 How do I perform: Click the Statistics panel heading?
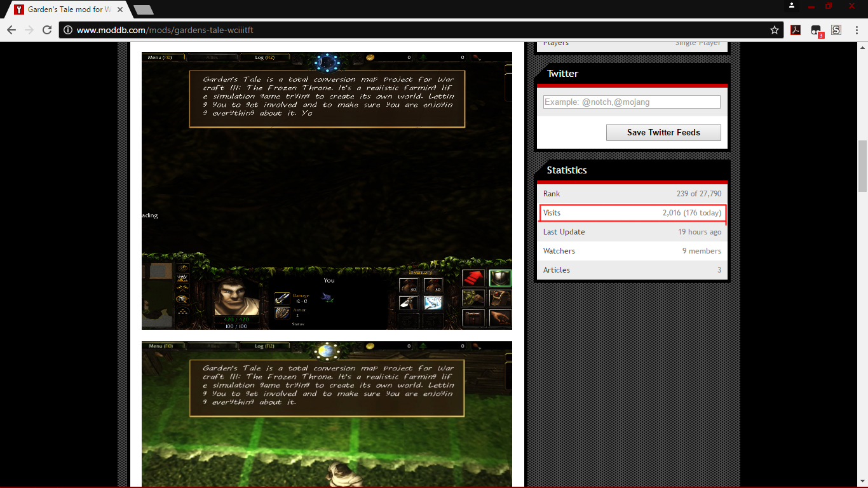point(567,170)
